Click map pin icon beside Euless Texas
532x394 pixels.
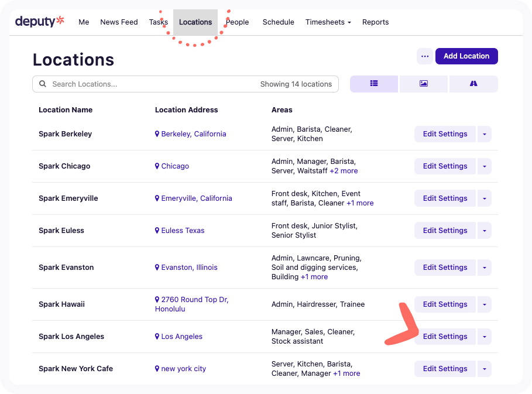pyautogui.click(x=157, y=231)
